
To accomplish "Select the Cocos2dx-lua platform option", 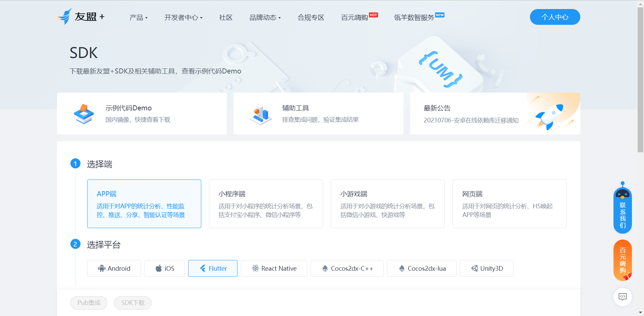I will pos(421,268).
